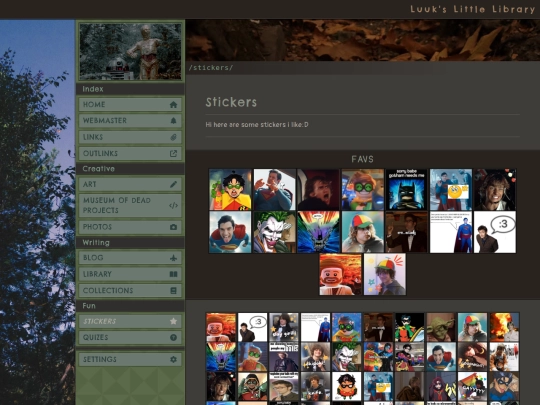540x405 pixels.
Task: Click the Lego Obi-Wan fire sticker in Favs
Action: [341, 274]
